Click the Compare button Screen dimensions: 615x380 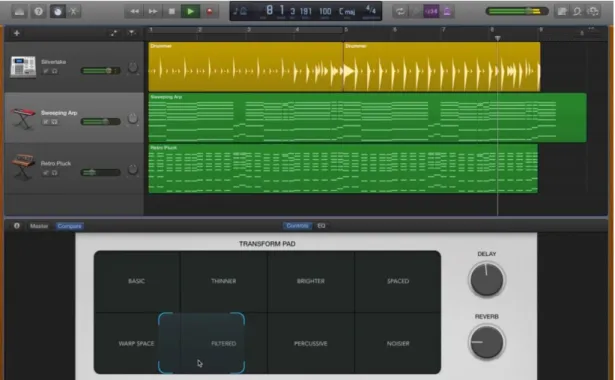click(x=69, y=226)
